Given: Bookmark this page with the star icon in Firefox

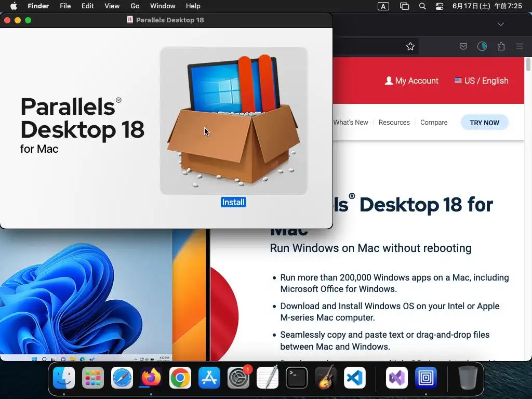Looking at the screenshot, I should point(410,46).
